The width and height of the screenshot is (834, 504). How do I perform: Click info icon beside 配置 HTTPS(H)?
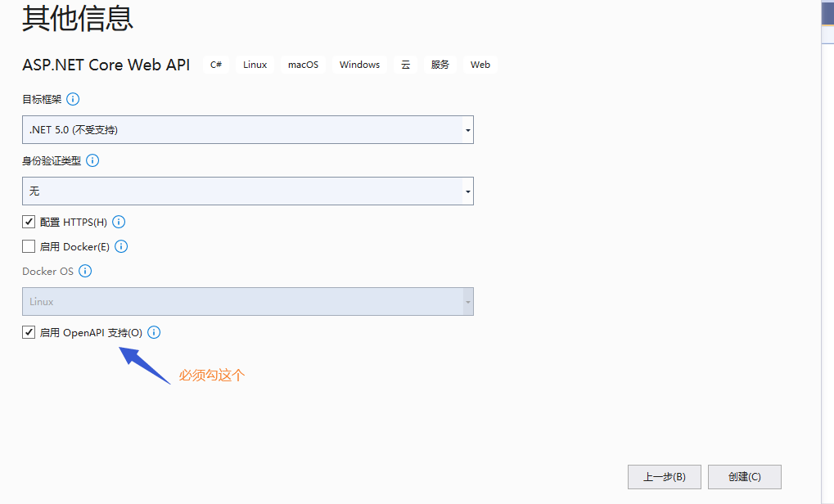click(119, 223)
